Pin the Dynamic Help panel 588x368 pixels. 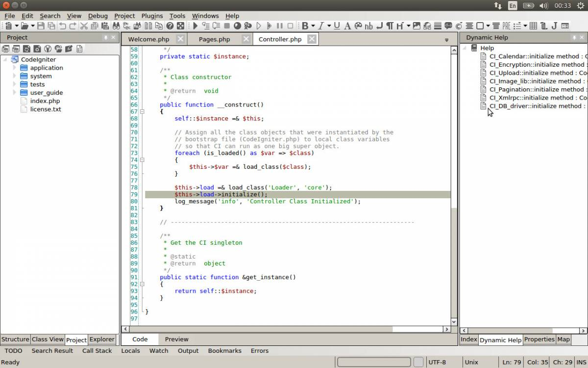pyautogui.click(x=574, y=38)
